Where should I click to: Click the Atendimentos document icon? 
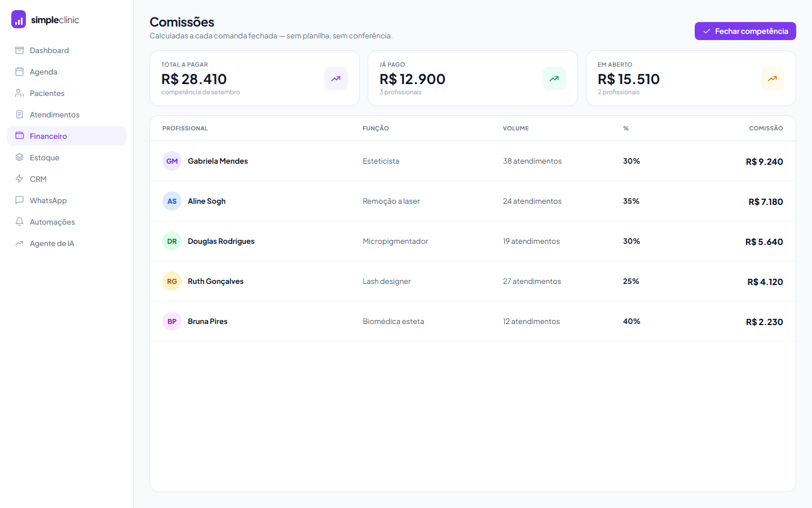[19, 115]
